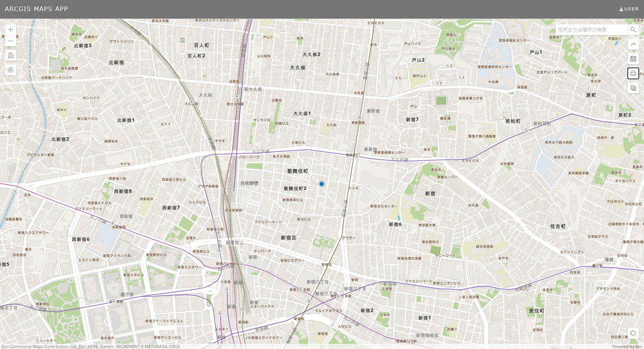This screenshot has height=349, width=644.
Task: Zoom out with the minus button
Action: point(11,41)
